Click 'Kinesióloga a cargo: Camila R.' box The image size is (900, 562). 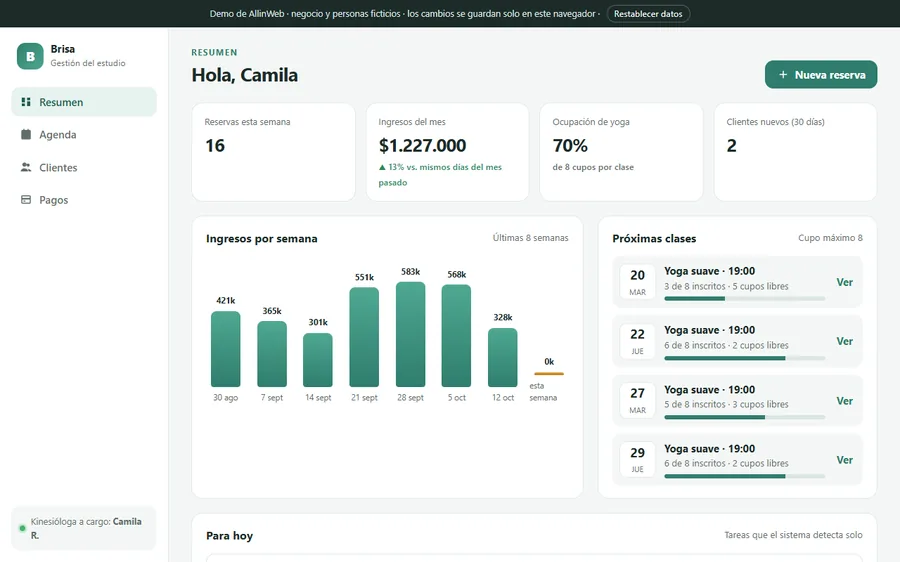coord(84,528)
